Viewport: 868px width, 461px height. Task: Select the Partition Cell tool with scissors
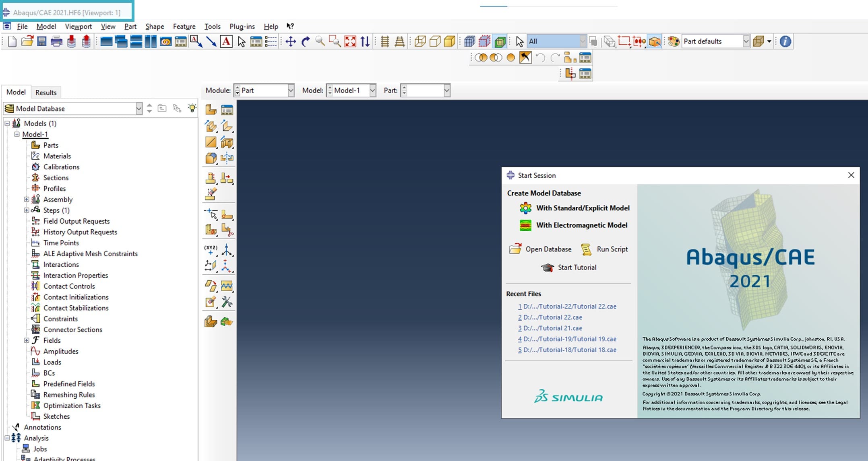coord(227,230)
